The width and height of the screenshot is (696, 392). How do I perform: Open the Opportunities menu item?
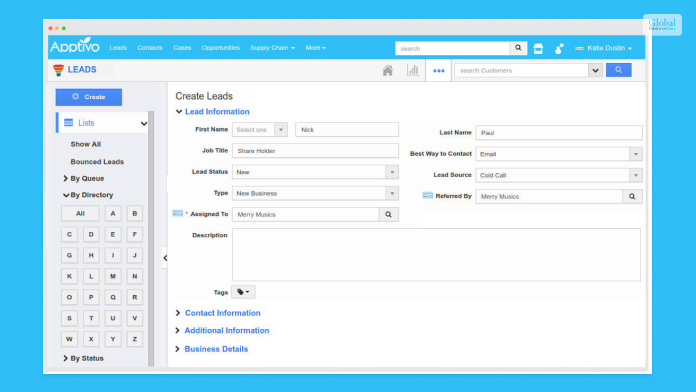pos(221,48)
